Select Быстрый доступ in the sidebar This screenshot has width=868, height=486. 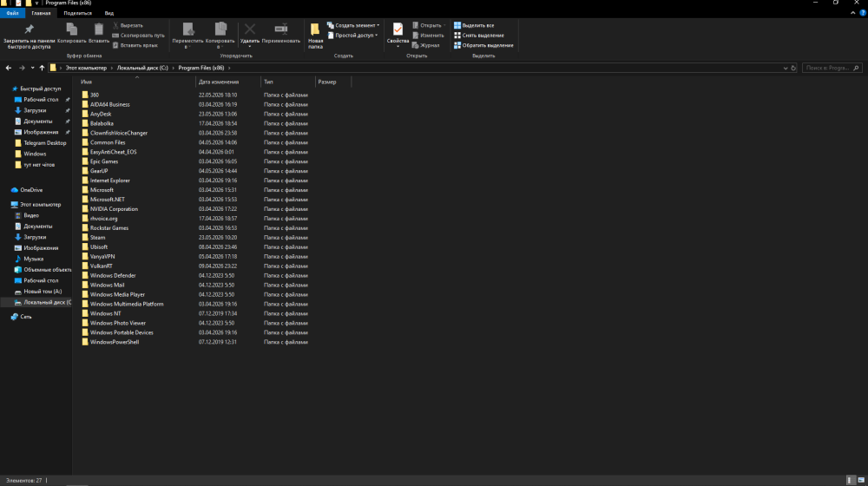click(x=41, y=89)
